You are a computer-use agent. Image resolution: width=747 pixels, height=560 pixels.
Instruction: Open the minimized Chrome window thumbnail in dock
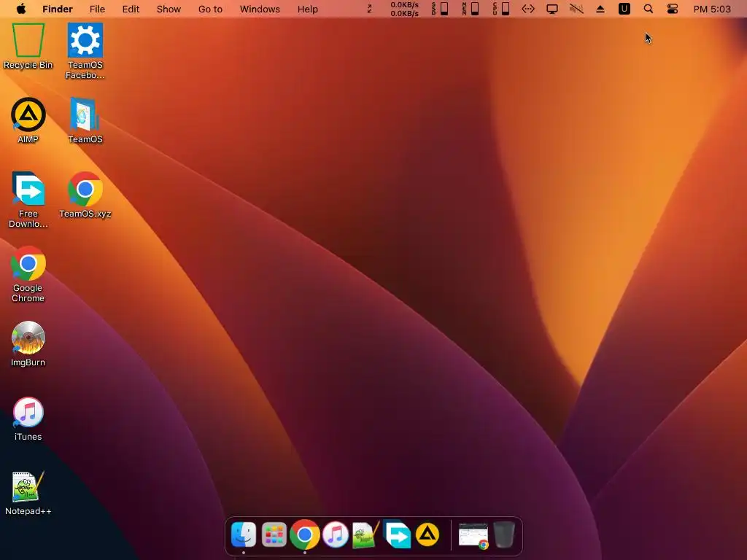(473, 535)
